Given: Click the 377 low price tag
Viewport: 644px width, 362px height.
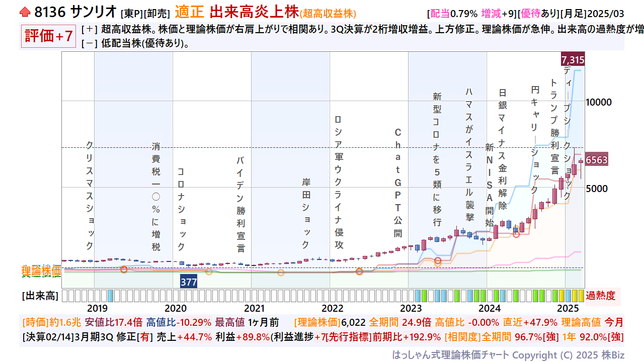Looking at the screenshot, I should [189, 282].
